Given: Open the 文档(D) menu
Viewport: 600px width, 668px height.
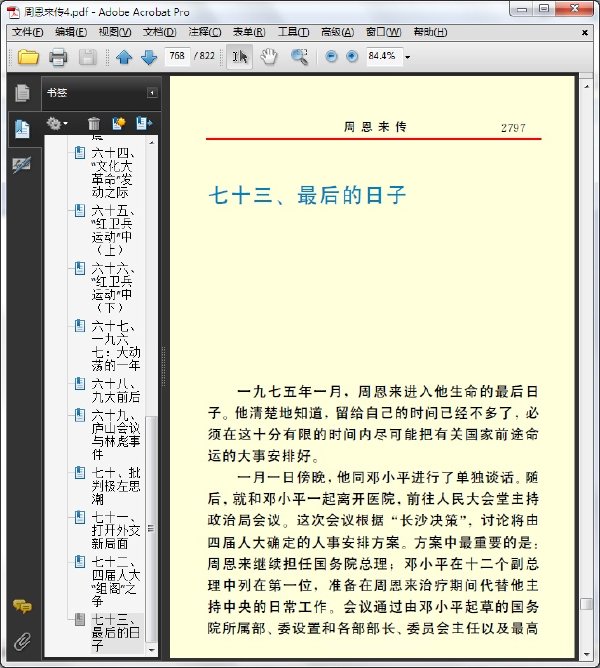Looking at the screenshot, I should [159, 32].
